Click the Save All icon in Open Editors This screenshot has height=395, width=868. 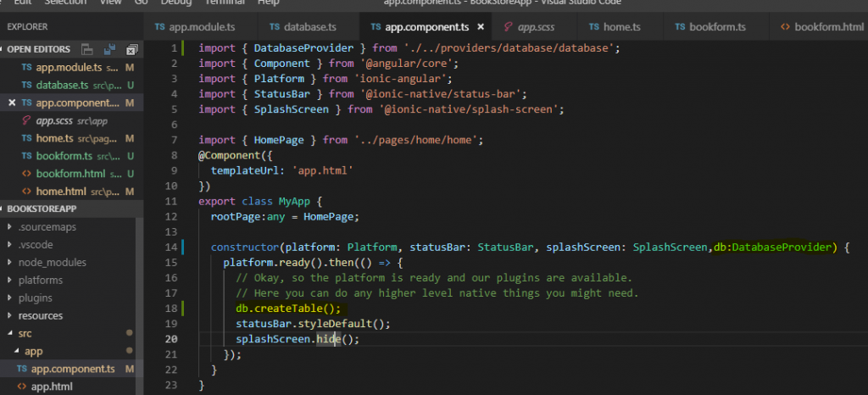pyautogui.click(x=109, y=50)
